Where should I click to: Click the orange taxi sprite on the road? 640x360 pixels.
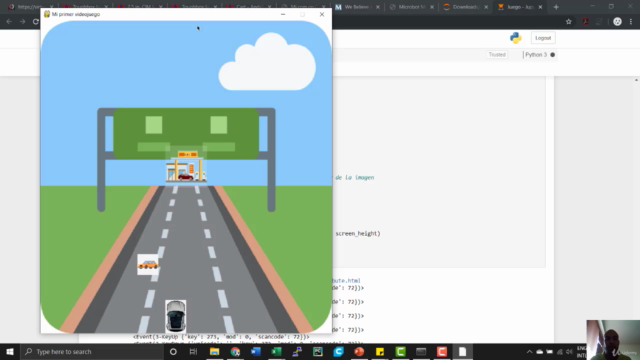[x=148, y=264]
